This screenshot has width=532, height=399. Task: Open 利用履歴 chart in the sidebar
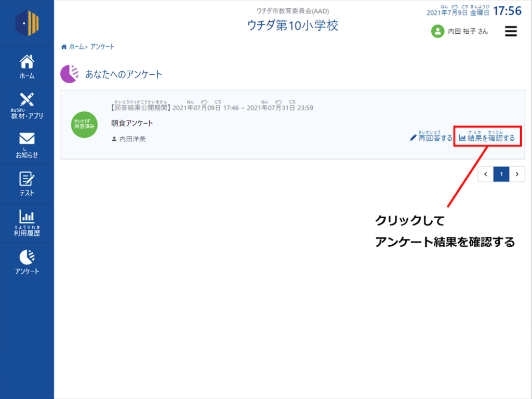click(x=26, y=223)
